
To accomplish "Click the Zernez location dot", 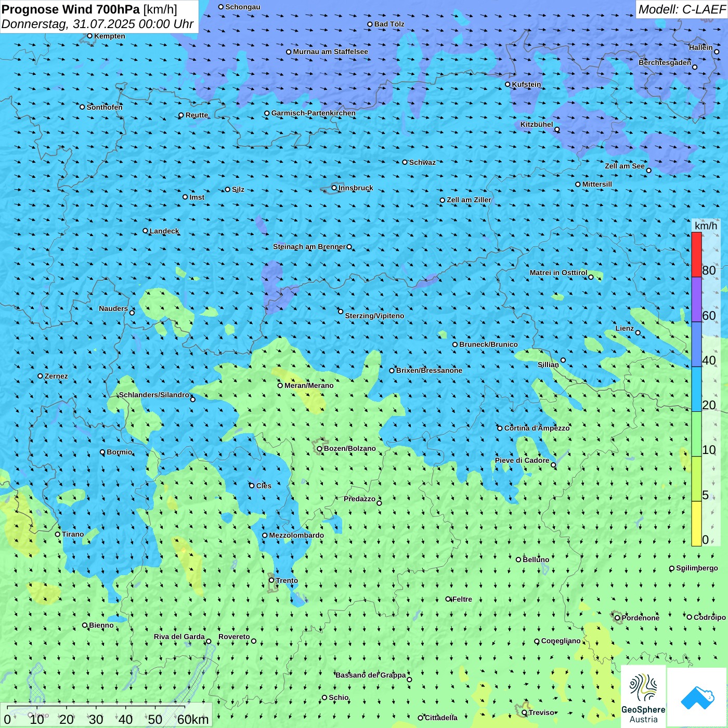I will point(41,376).
